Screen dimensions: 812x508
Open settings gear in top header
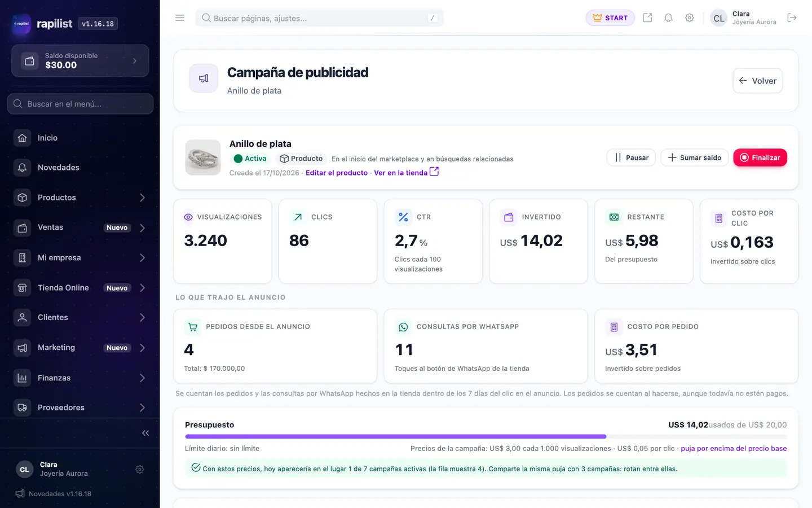(689, 18)
